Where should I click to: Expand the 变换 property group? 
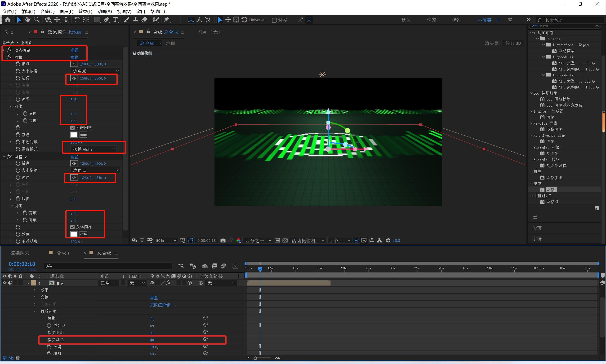[35, 297]
